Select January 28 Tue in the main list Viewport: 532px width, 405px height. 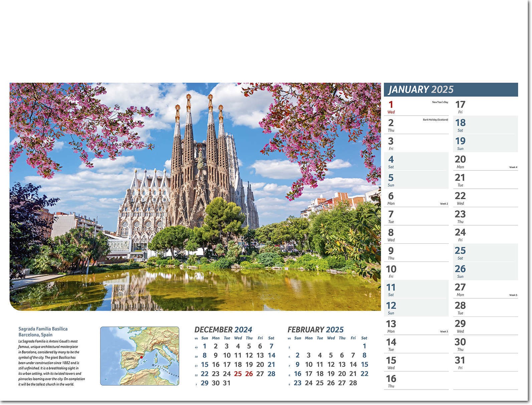click(x=486, y=308)
